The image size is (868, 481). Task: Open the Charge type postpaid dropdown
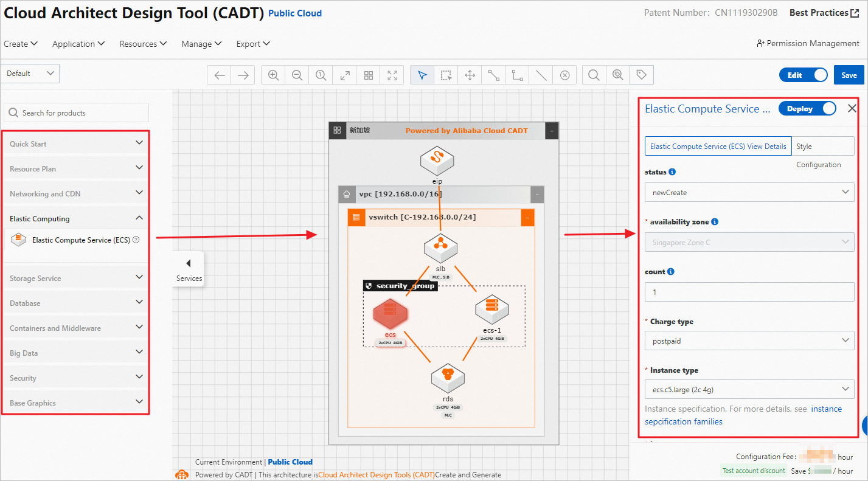coord(749,341)
